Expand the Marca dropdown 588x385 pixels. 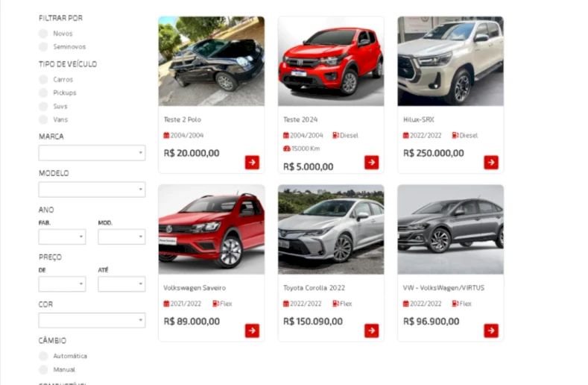(92, 153)
